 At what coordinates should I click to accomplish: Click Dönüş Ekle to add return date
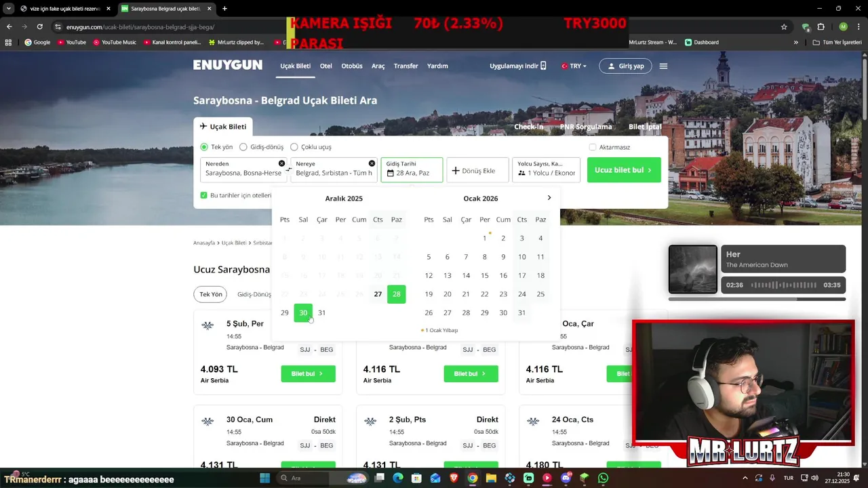(477, 170)
